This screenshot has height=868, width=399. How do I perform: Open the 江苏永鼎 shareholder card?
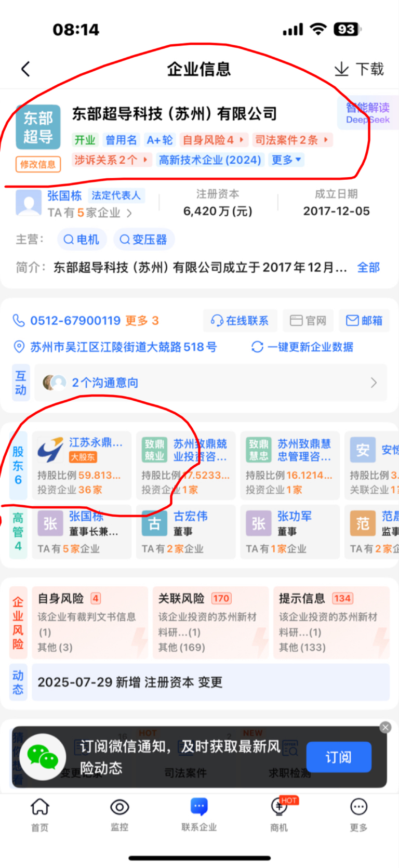82,466
